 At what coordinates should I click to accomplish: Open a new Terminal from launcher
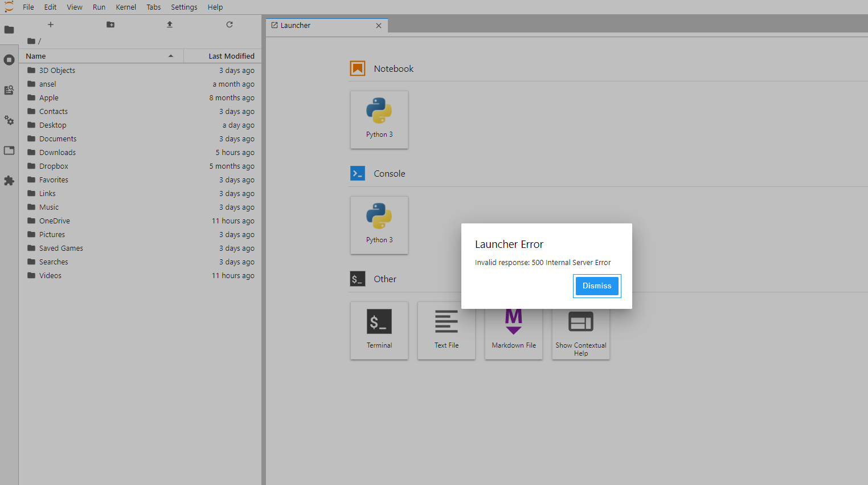[x=379, y=331]
